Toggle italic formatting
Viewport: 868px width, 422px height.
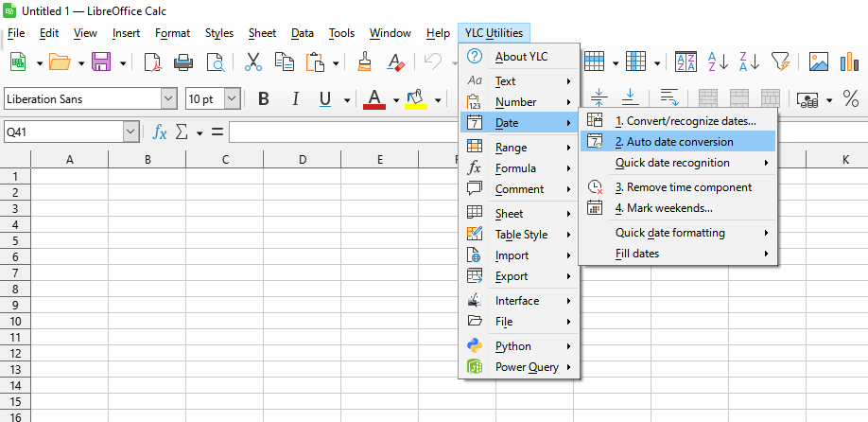click(x=295, y=99)
